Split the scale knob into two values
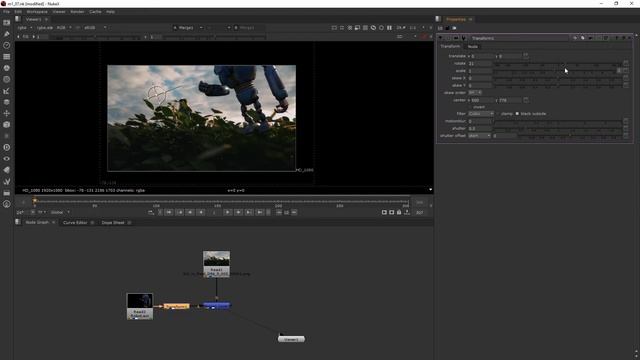The height and width of the screenshot is (360, 640). coord(619,71)
